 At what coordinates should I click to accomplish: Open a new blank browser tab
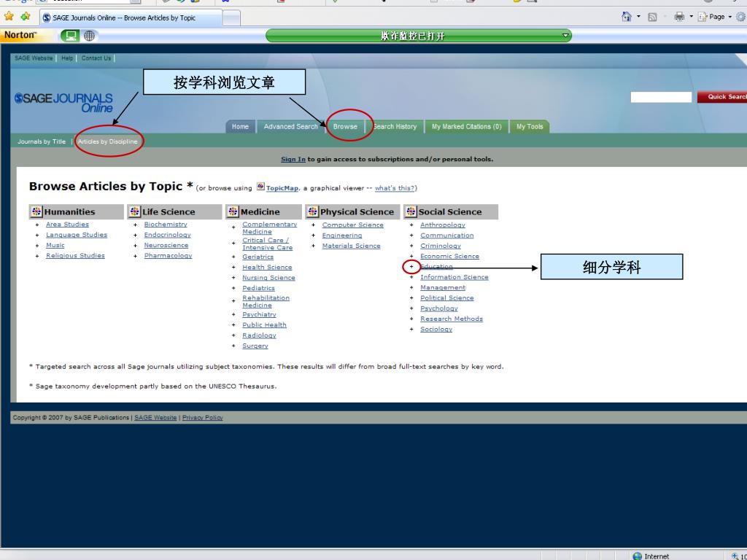pyautogui.click(x=231, y=18)
